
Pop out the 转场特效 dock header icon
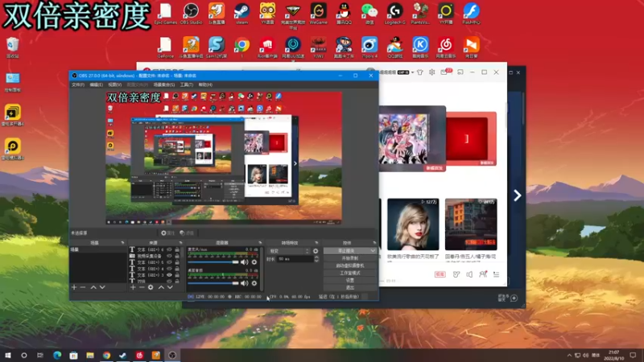[316, 243]
